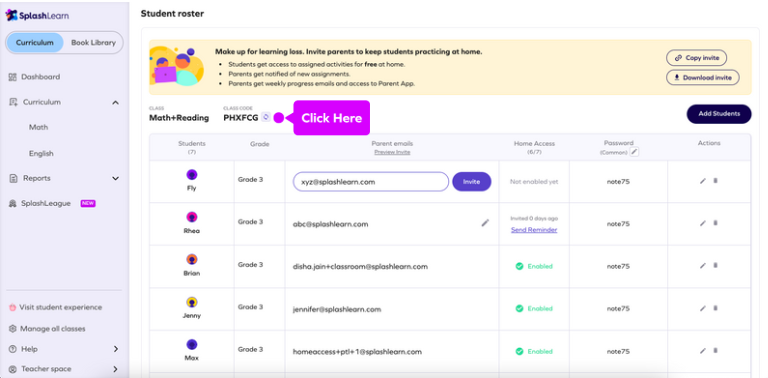
Task: Click class name Math+Reading
Action: pos(179,118)
